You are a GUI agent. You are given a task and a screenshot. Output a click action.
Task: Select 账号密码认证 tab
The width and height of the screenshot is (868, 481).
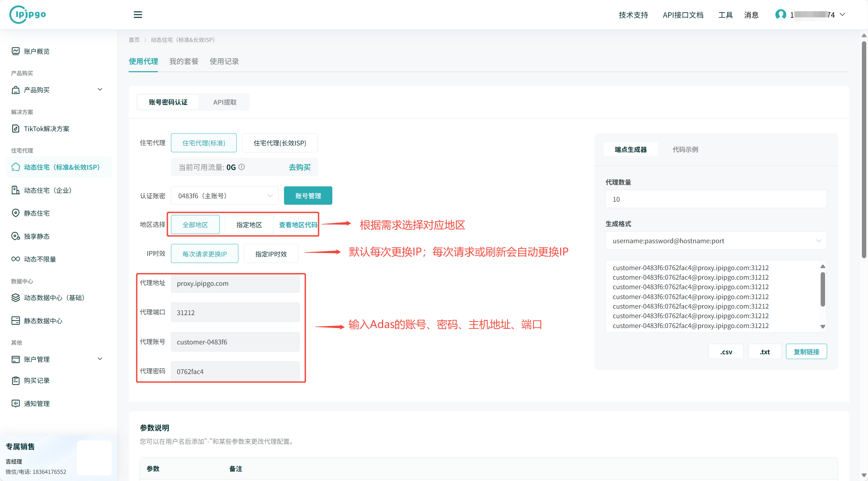pos(168,102)
